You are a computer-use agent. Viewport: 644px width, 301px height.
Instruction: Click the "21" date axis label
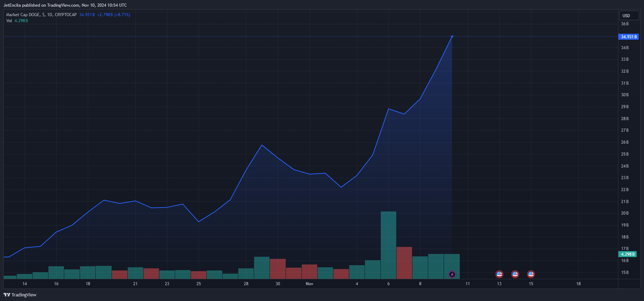[135, 284]
